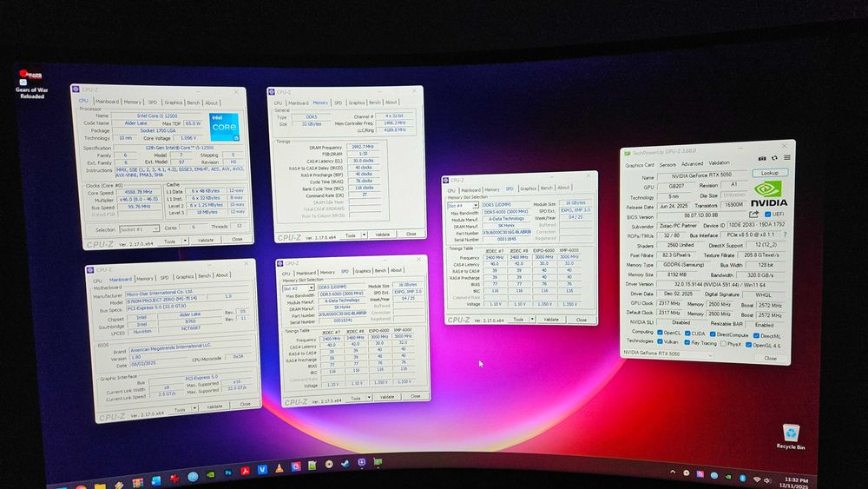Toggle the OpenGL 4.6 checkbox

748,345
